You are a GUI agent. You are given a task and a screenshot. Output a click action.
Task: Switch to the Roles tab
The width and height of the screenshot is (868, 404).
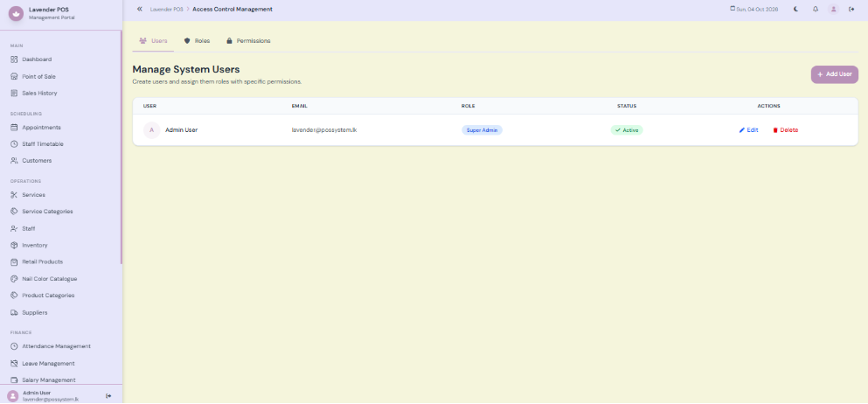197,41
